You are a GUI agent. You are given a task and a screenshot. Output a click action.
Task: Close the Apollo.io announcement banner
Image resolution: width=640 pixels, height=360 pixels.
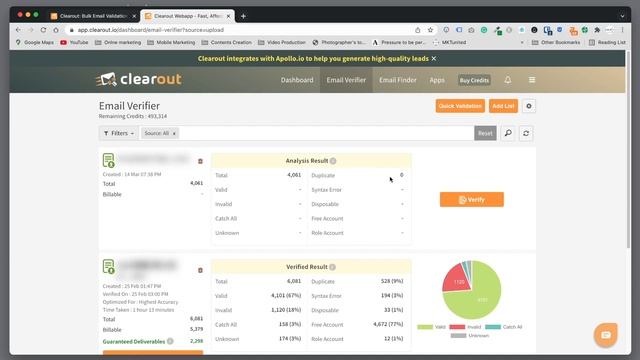(434, 58)
